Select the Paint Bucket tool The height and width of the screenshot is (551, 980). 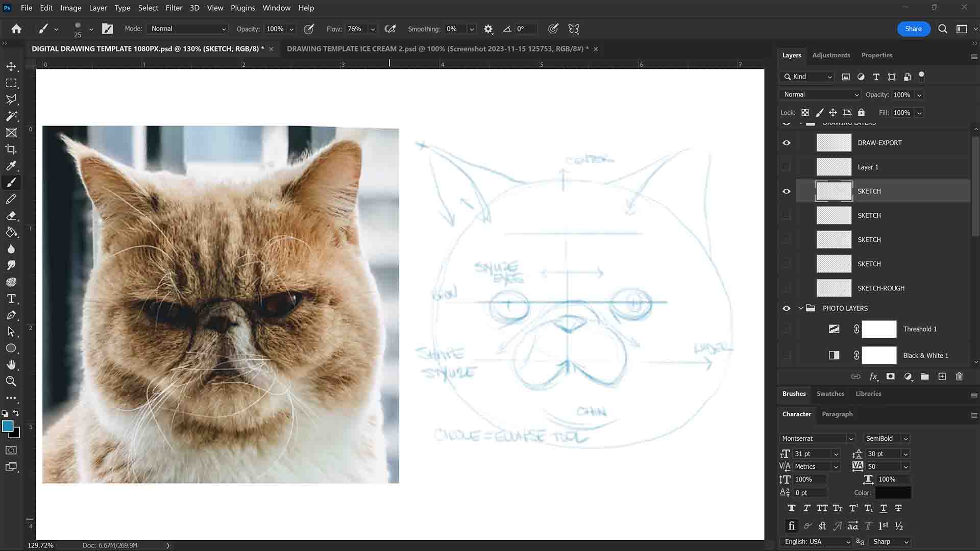point(11,232)
